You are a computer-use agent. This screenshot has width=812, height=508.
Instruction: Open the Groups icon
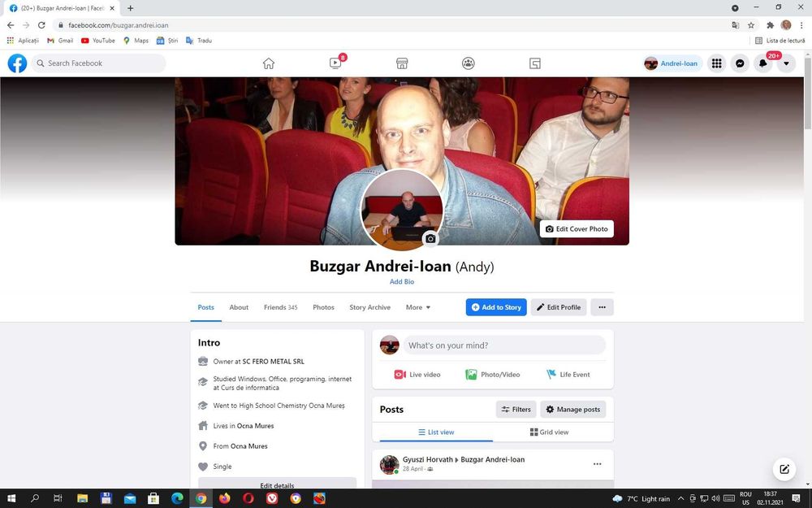point(469,63)
